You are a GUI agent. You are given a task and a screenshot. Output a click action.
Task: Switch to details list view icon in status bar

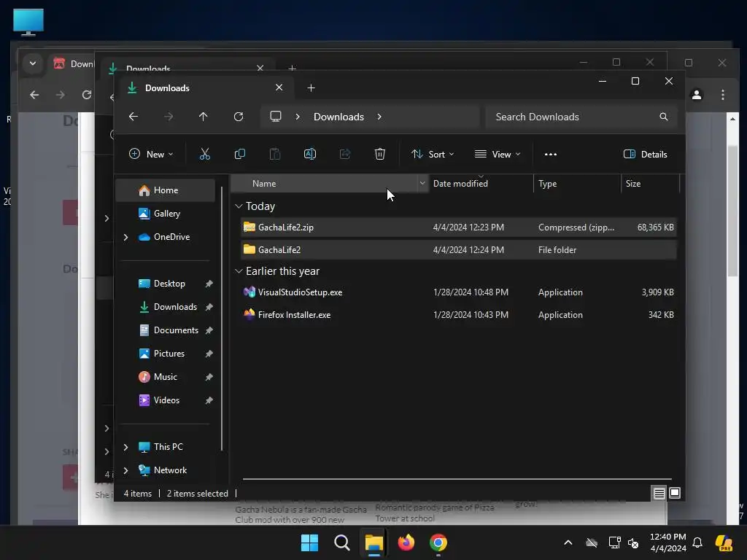click(x=659, y=494)
